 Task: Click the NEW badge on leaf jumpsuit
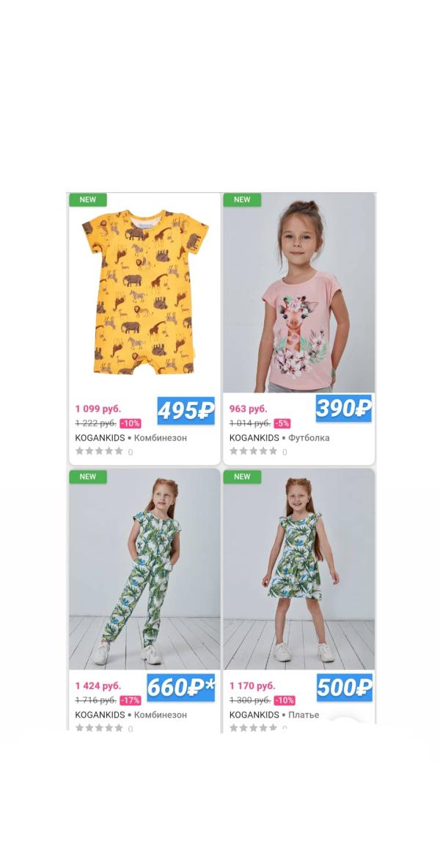[x=88, y=477]
